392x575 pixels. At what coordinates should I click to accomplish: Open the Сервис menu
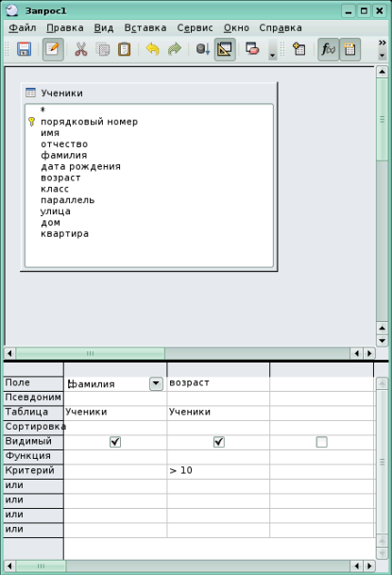[195, 28]
